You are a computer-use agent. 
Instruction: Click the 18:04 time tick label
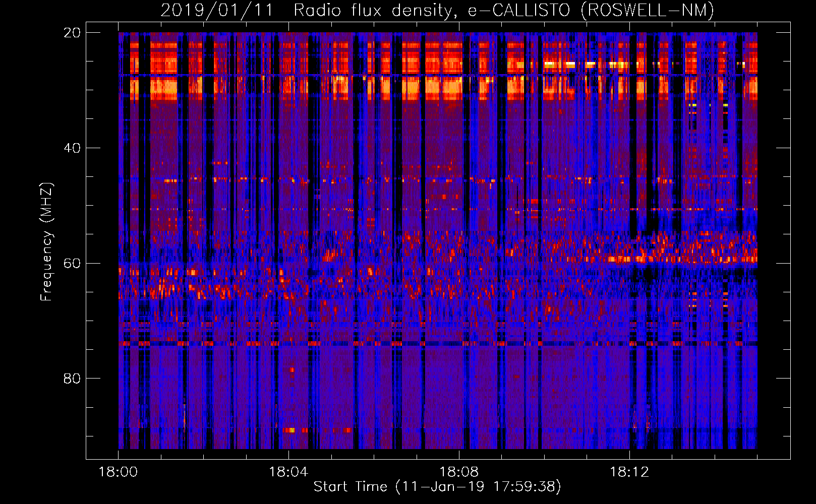point(288,472)
